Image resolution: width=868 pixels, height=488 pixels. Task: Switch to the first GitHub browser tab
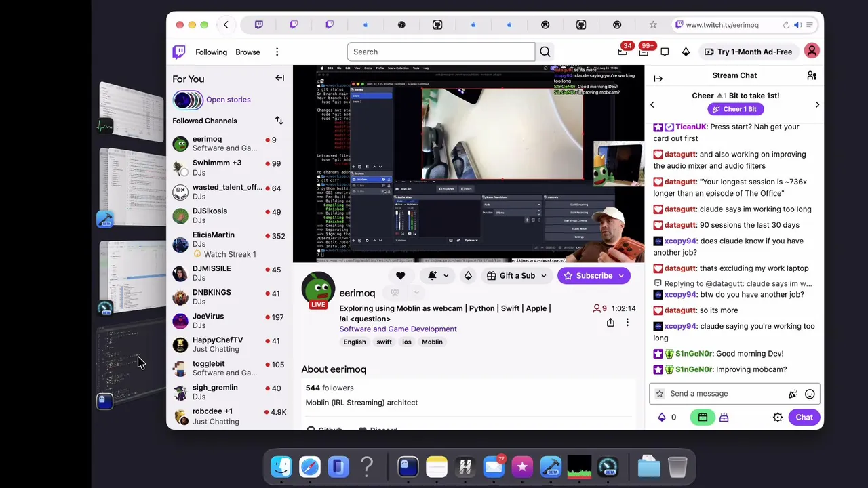point(437,25)
